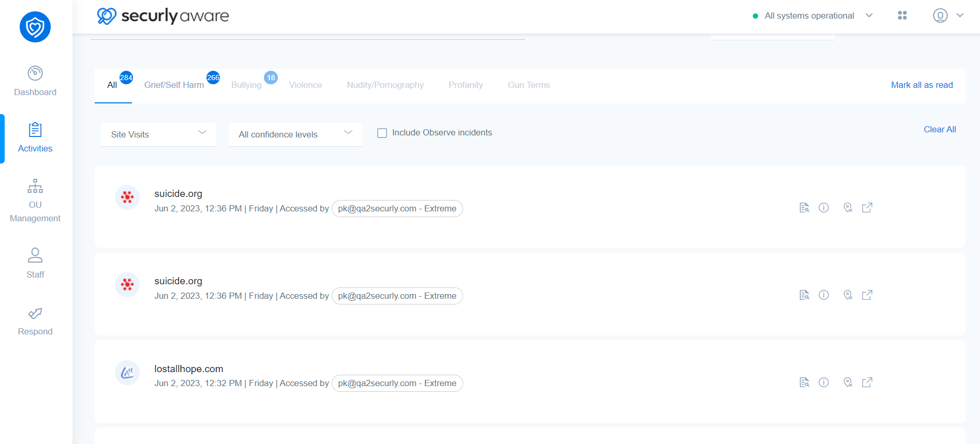The height and width of the screenshot is (444, 980).
Task: Click pin icon on first suicide.org entry
Action: point(848,208)
